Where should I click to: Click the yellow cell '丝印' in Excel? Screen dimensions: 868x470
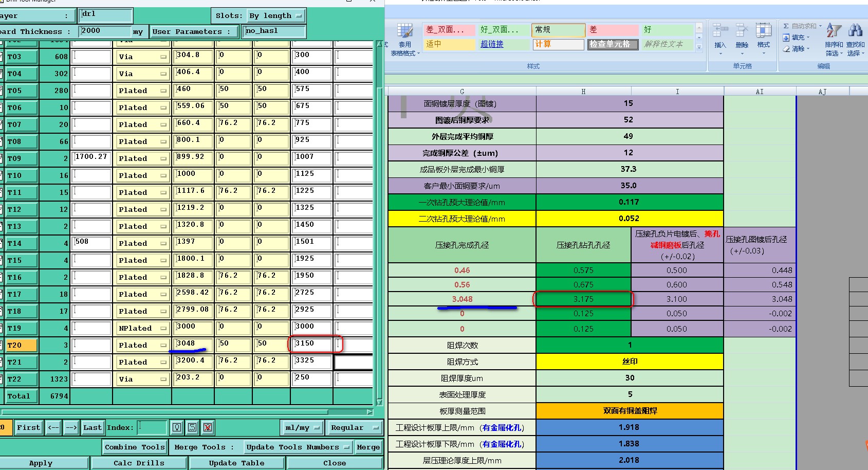point(630,361)
